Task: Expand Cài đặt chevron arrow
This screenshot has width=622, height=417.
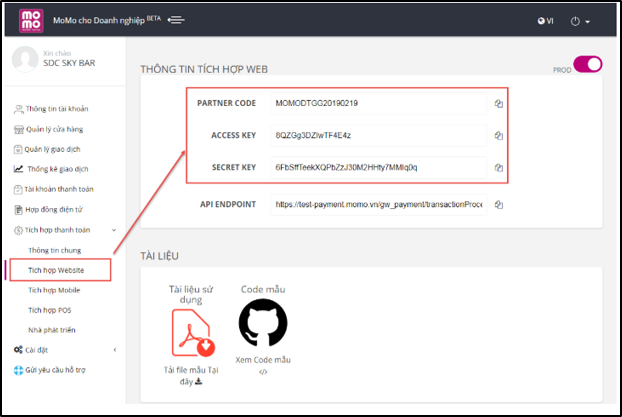Action: [x=115, y=350]
